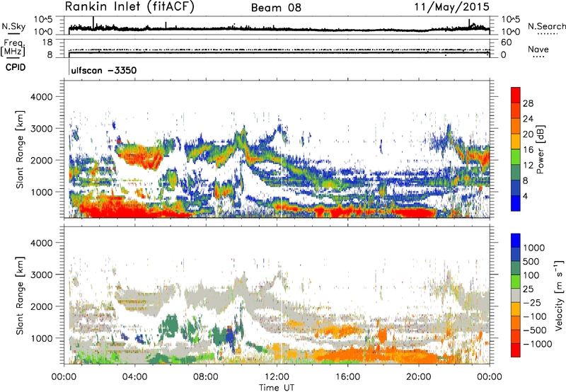Select the "20" tick on Power color bar
Screen dimensions: 566x392
coord(528,134)
